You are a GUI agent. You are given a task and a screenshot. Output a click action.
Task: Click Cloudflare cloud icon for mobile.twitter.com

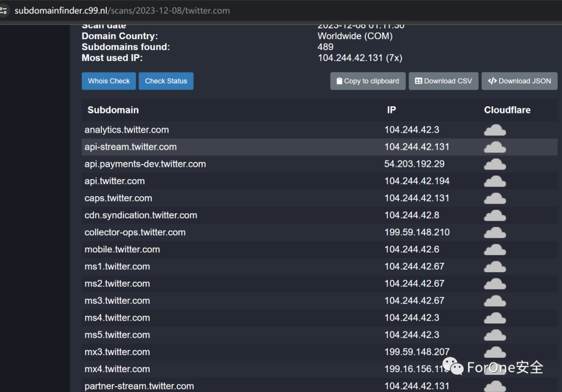pos(495,249)
